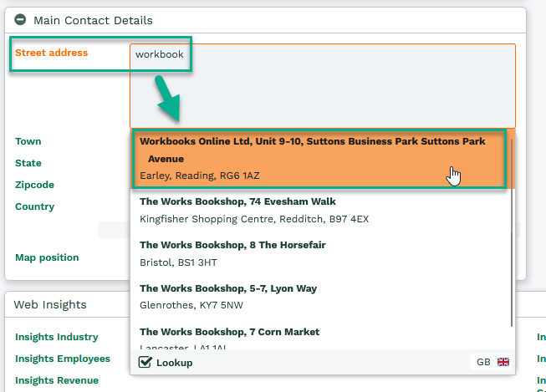Click the Street address label

tap(52, 53)
